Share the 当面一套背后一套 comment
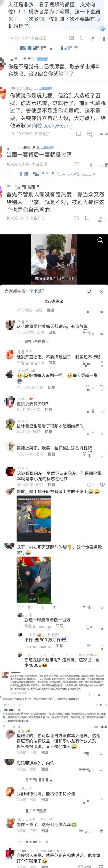The width and height of the screenshot is (108, 868). pyautogui.click(x=77, y=164)
